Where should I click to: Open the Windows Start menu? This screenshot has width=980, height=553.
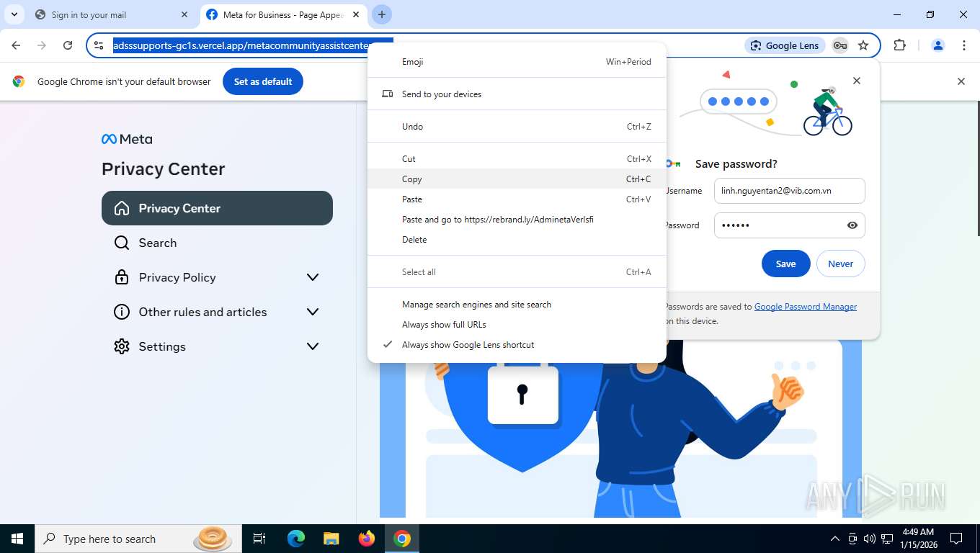[17, 539]
